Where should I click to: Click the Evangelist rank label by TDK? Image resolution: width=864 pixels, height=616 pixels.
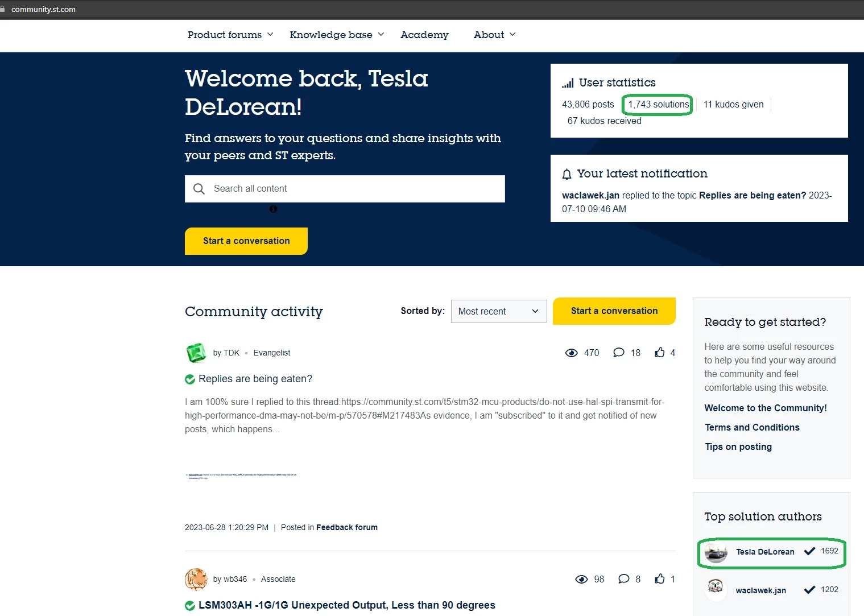pyautogui.click(x=272, y=353)
